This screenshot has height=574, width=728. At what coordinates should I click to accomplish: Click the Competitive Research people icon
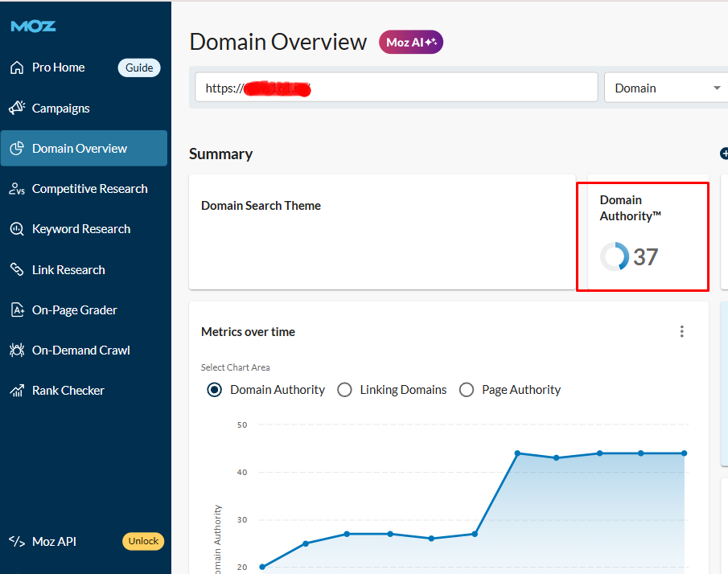pyautogui.click(x=17, y=189)
